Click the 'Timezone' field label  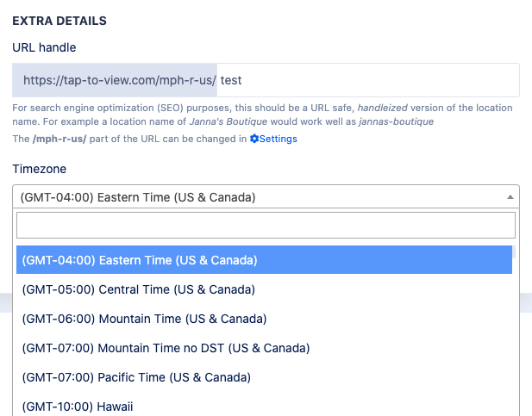click(39, 170)
